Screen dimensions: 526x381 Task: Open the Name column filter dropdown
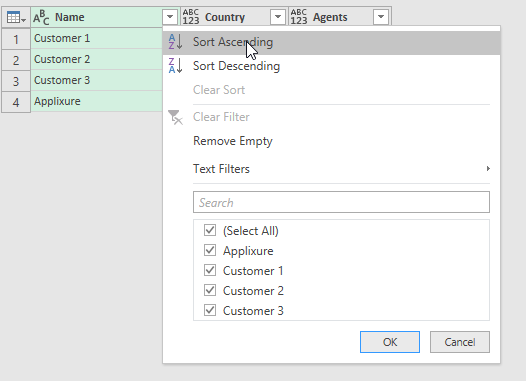(170, 16)
